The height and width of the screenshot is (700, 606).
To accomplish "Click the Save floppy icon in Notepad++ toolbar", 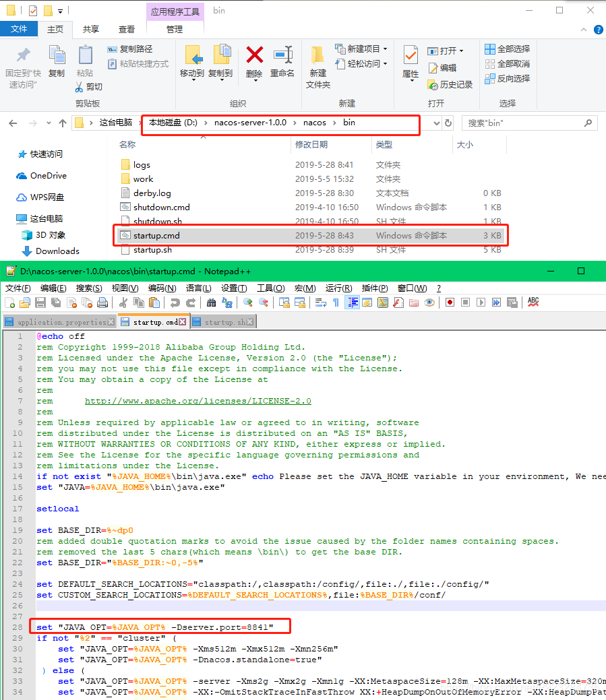I will coord(40,303).
